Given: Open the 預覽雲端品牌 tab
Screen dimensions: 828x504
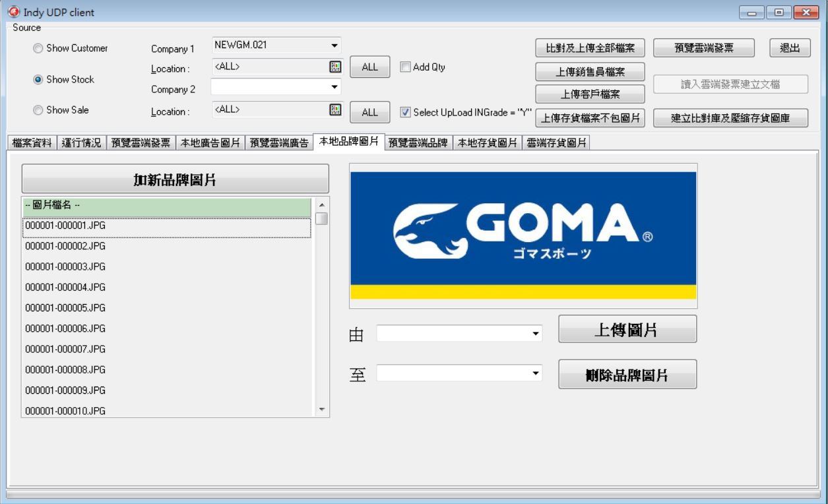Looking at the screenshot, I should 418,143.
